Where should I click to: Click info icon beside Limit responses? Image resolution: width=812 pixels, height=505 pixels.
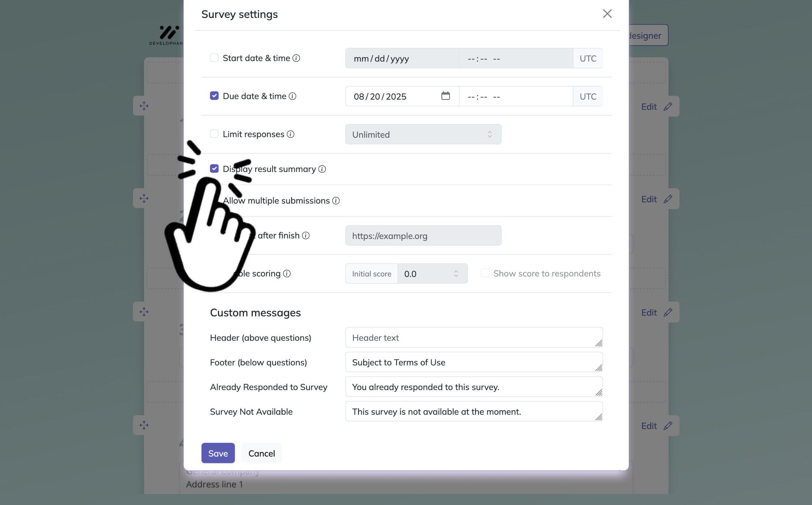tap(290, 134)
